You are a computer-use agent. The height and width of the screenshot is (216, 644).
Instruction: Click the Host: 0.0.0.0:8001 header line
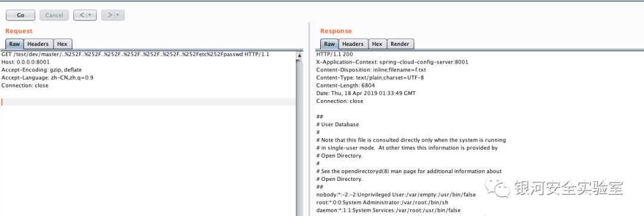tap(26, 62)
